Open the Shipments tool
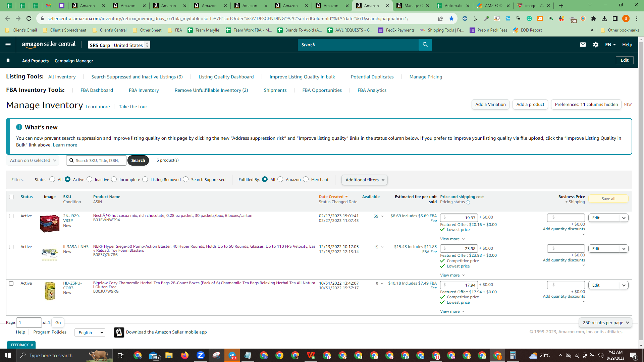The width and height of the screenshot is (644, 362). click(x=275, y=90)
